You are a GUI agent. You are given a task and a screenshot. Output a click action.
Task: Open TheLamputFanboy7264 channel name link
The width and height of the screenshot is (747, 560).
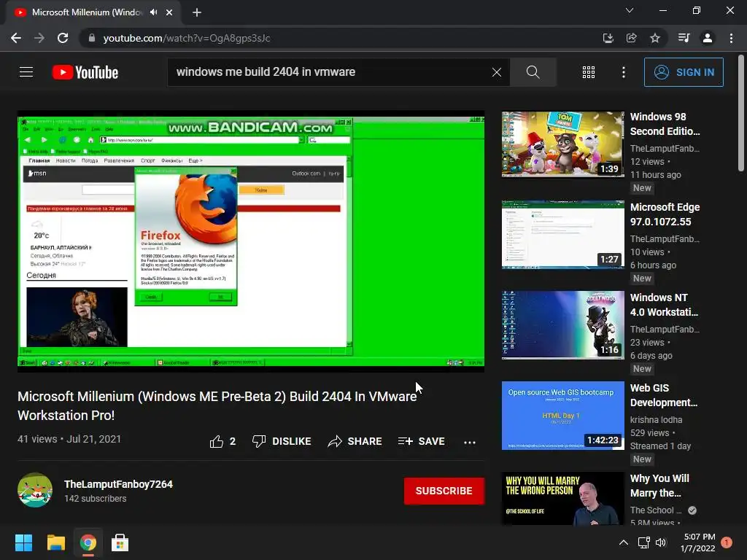119,484
